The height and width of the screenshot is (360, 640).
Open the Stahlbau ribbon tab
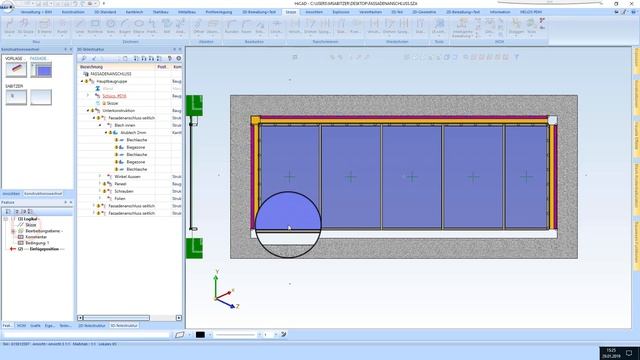[x=160, y=12]
